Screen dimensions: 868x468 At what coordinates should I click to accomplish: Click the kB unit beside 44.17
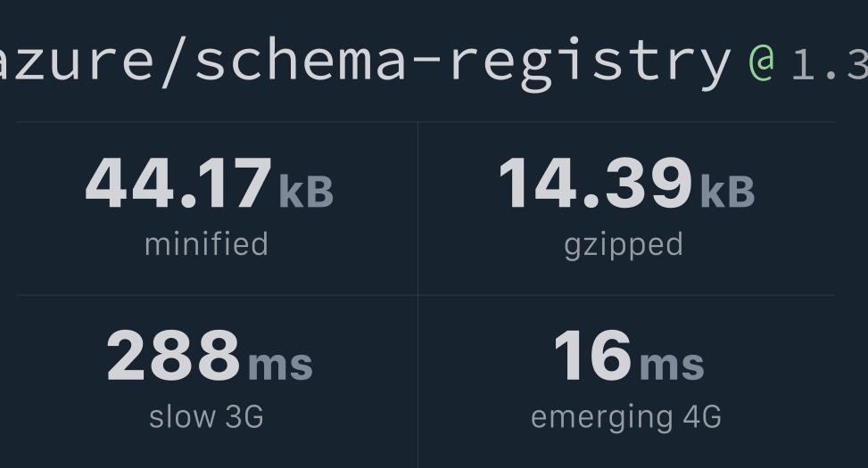[306, 191]
